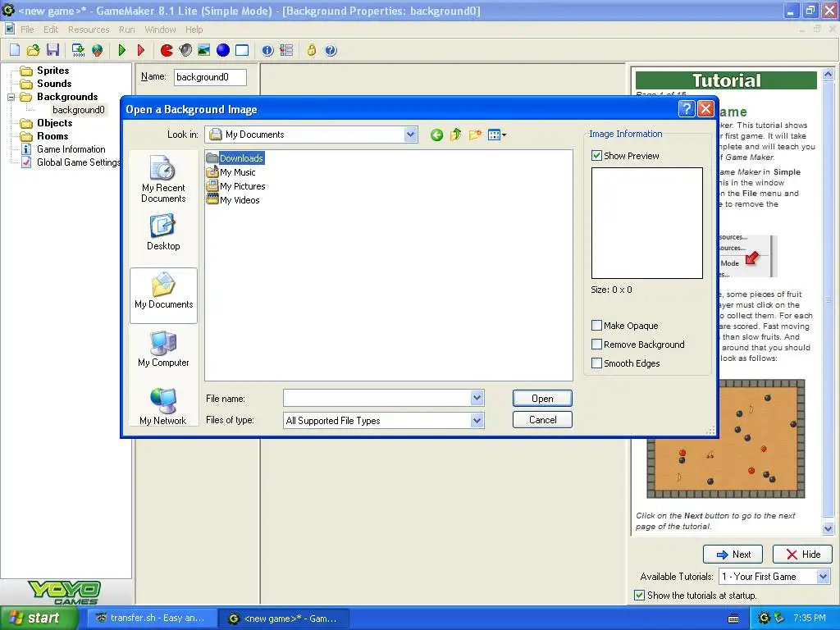Screen dimensions: 840x630
Task: Select Sprites in resource tree
Action: point(52,71)
